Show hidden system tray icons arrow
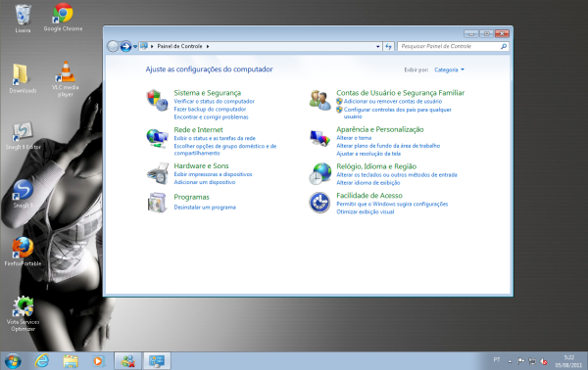 point(510,361)
